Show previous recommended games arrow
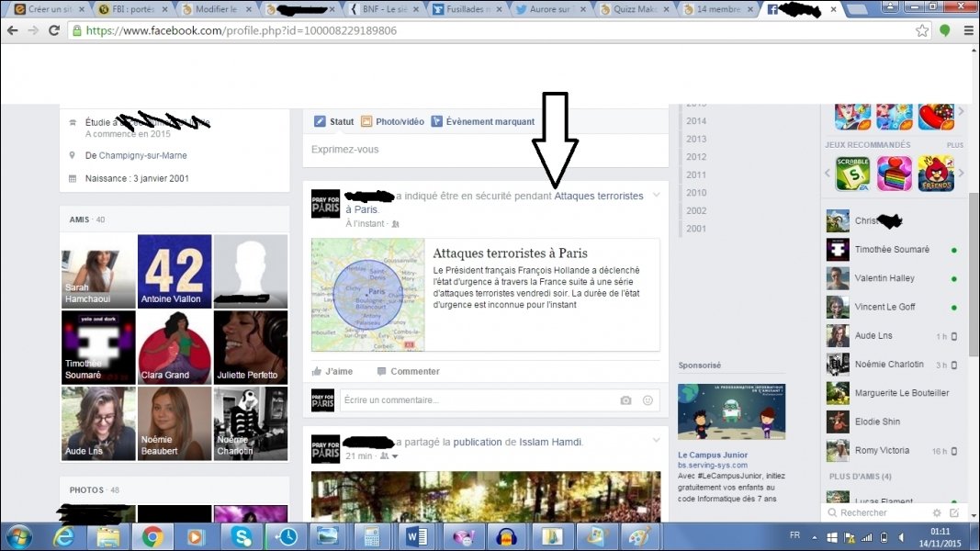Screen dimensions: 980x551 tap(828, 173)
